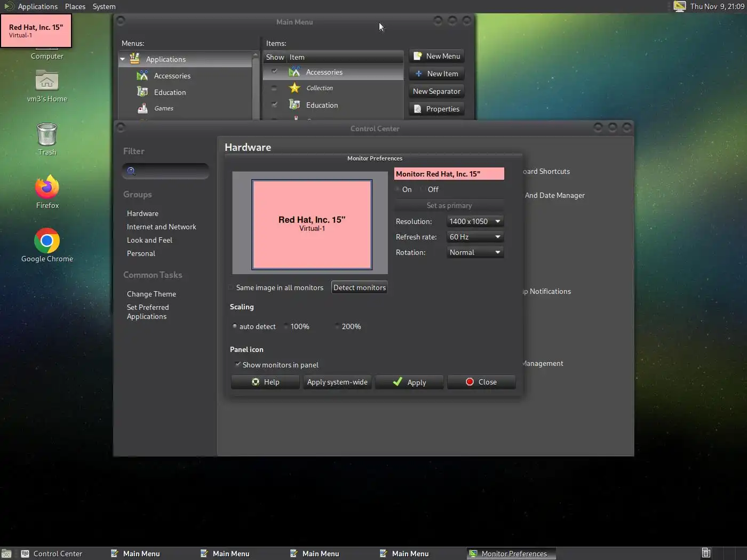Click the red circle icon on Close
This screenshot has height=560, width=747.
coord(470,382)
